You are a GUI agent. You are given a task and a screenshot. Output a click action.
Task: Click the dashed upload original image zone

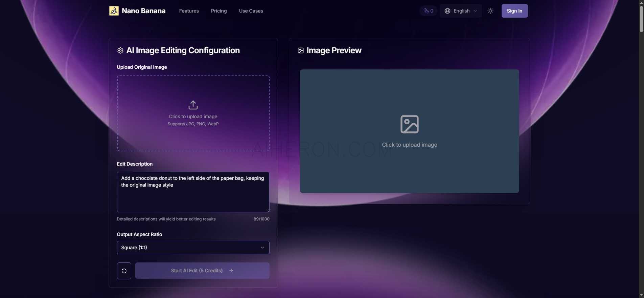(193, 113)
